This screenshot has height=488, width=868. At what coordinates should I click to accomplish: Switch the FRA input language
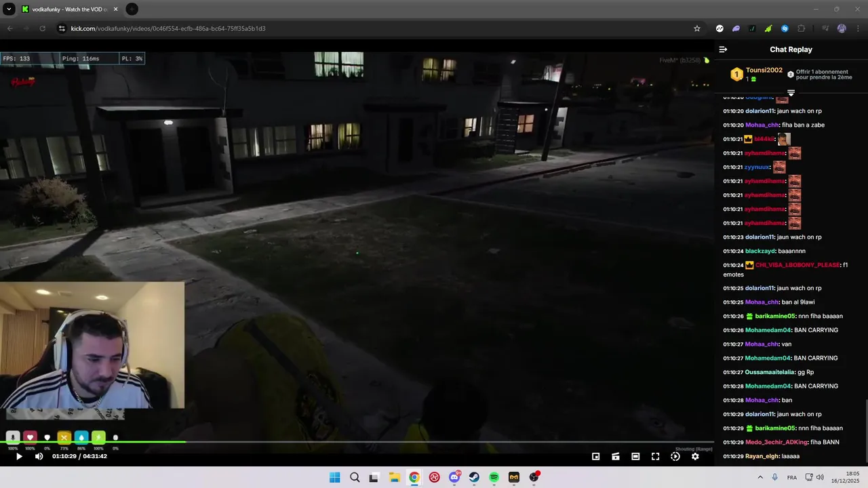point(792,477)
